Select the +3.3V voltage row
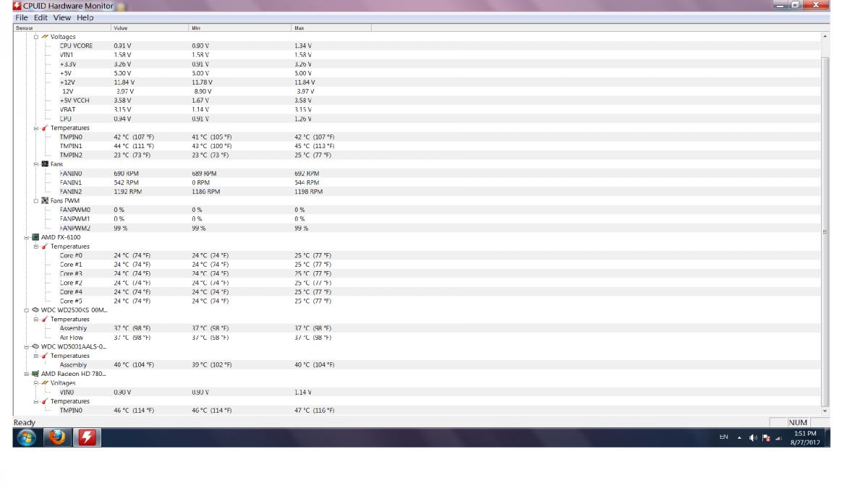Screen dimensions: 868x488 [x=417, y=64]
